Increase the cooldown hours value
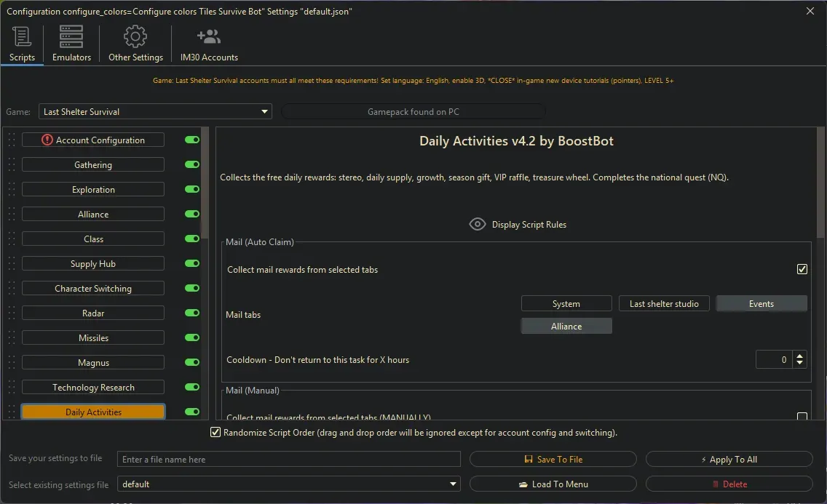827x504 pixels. pyautogui.click(x=799, y=356)
